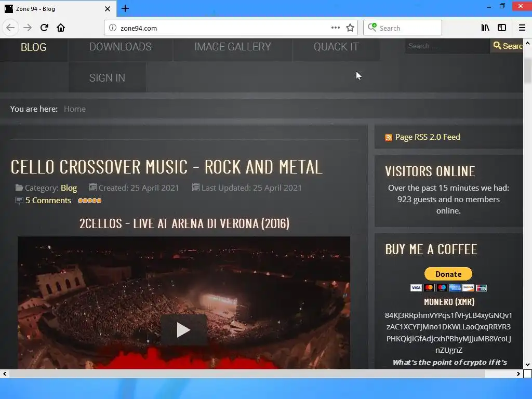Open the page actions three-dot menu
This screenshot has height=399, width=532.
point(335,28)
